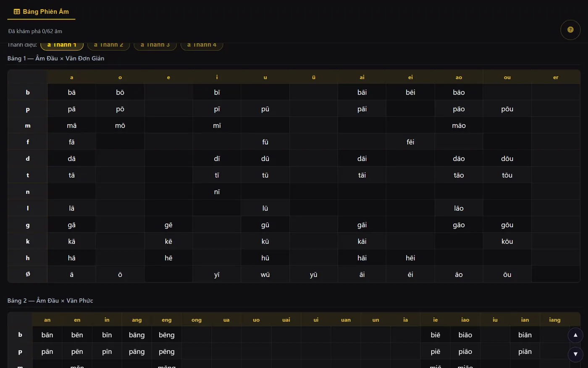Select the Thanh 4 tone pill

click(202, 45)
